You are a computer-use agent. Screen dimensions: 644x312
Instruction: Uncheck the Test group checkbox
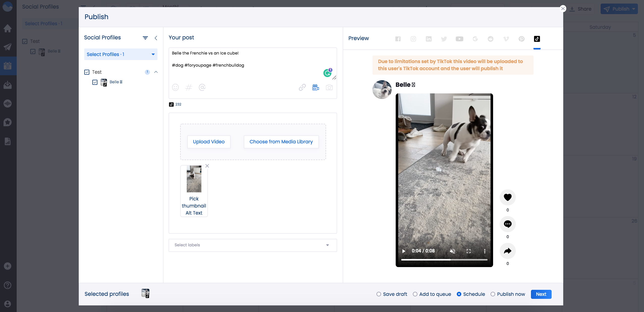pos(87,72)
